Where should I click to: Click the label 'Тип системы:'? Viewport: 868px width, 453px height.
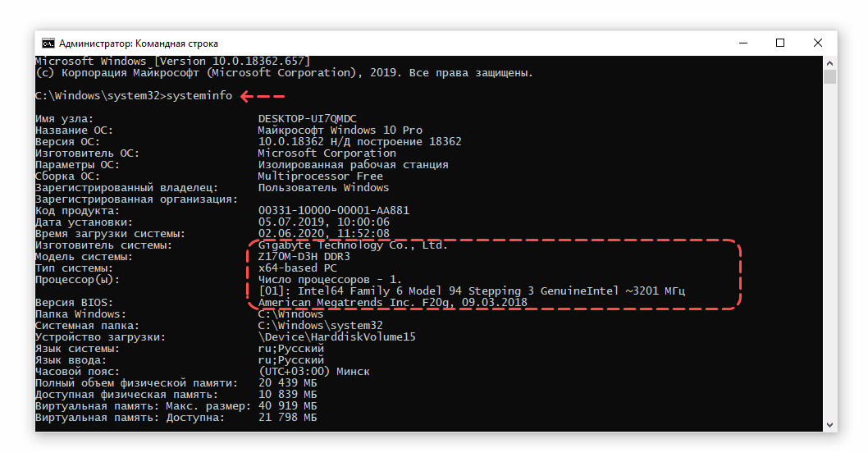(x=74, y=268)
